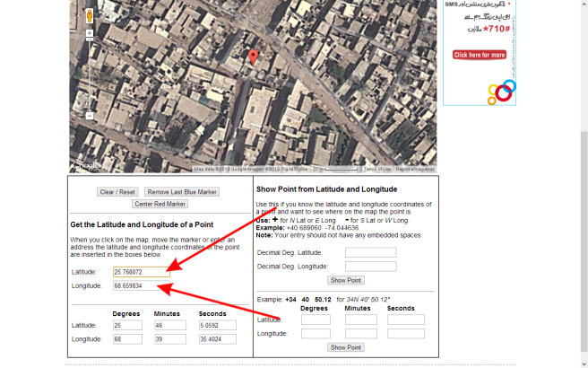Viewport: 588px width, 368px height.
Task: Click the red location marker on map
Action: click(x=254, y=57)
